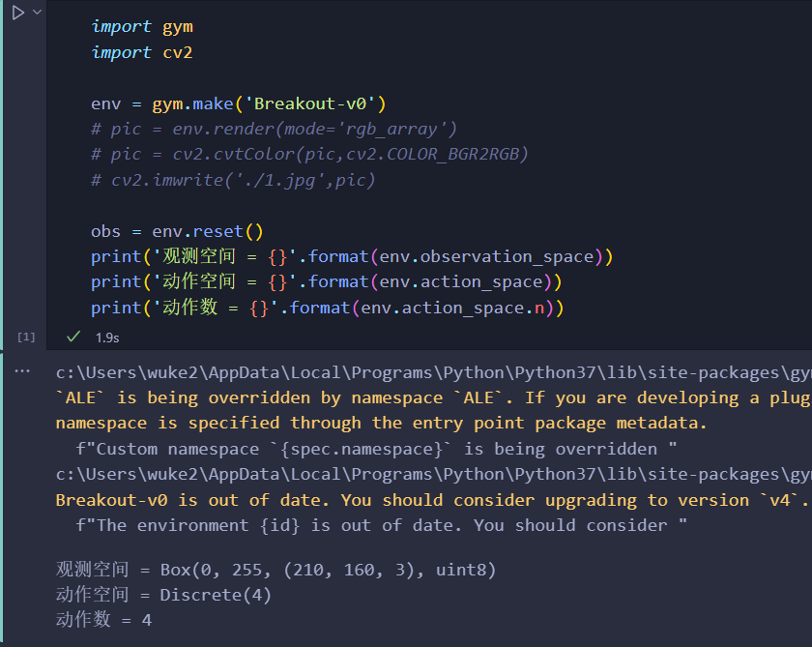
Task: Click the commented cv2.cvtColor line
Action: point(309,155)
